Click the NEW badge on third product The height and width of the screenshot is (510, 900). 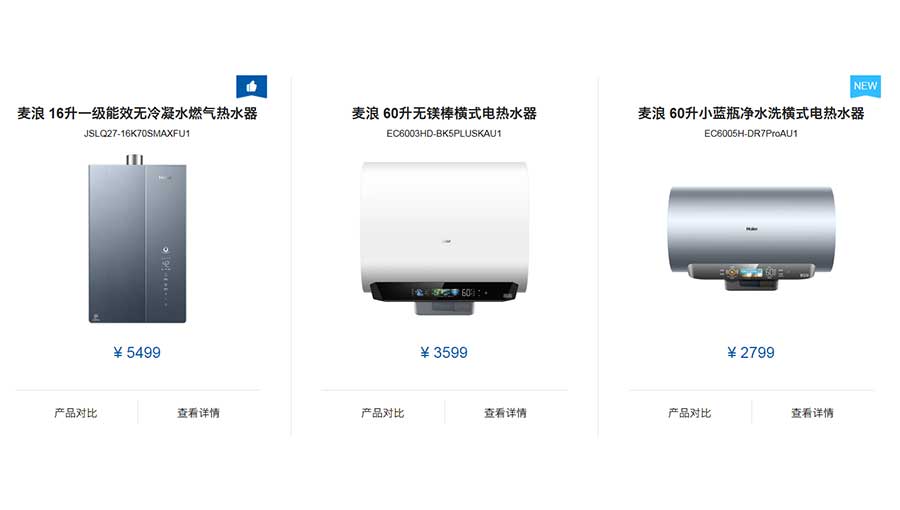[865, 86]
